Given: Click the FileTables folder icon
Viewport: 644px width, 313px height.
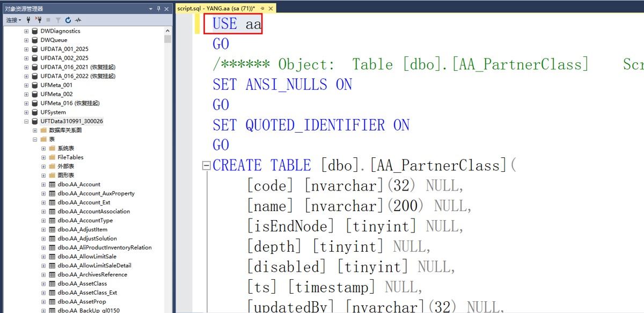Looking at the screenshot, I should [x=52, y=157].
